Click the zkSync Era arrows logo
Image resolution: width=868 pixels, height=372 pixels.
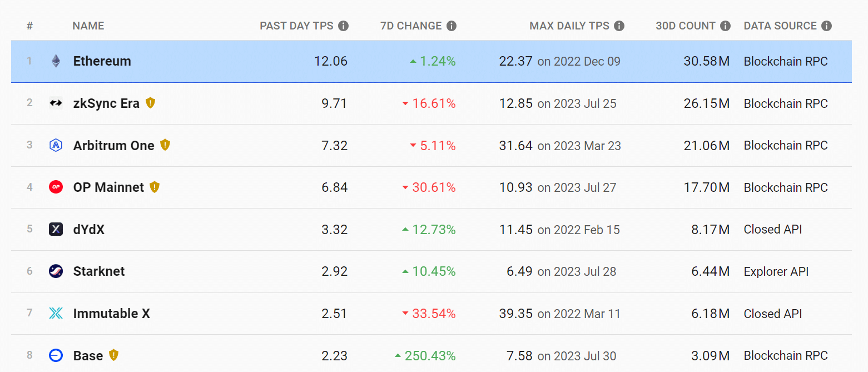click(x=56, y=103)
